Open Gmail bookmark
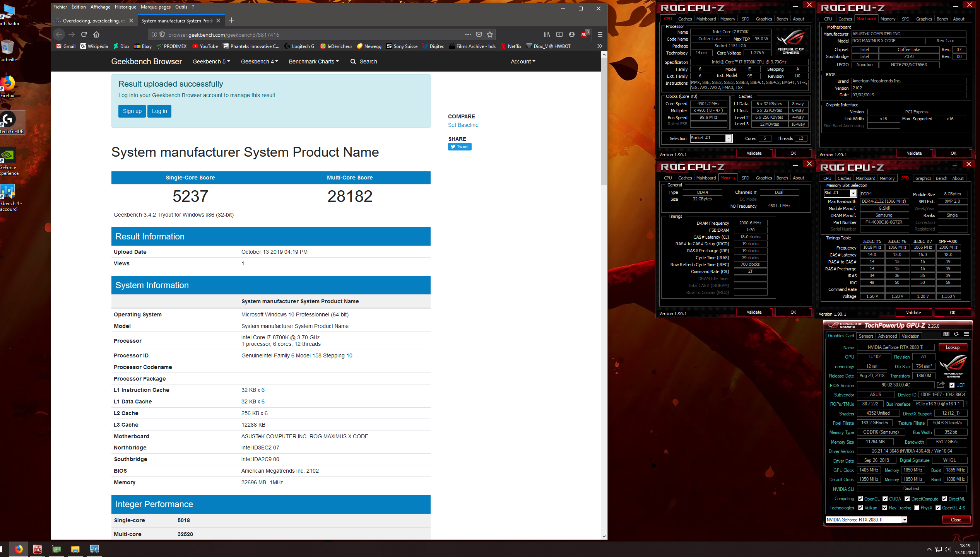Viewport: 980px width, 557px height. pyautogui.click(x=66, y=46)
